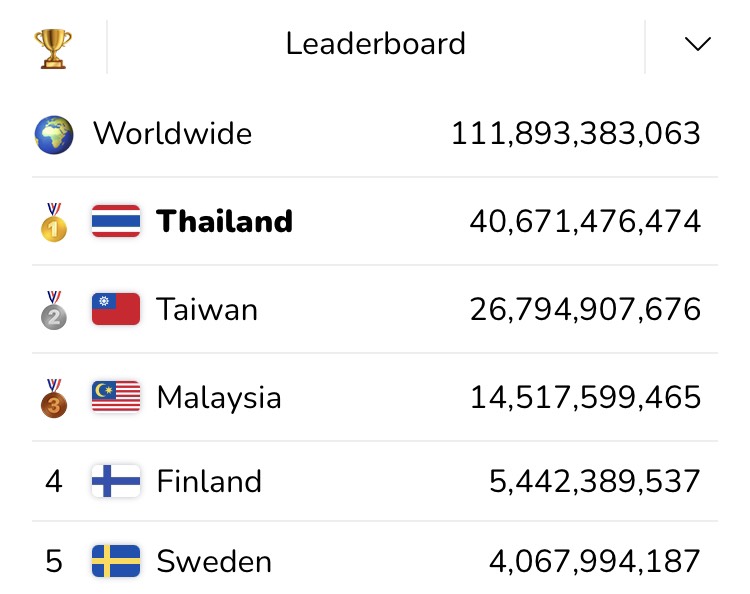Click the gold trophy icon

(x=53, y=48)
